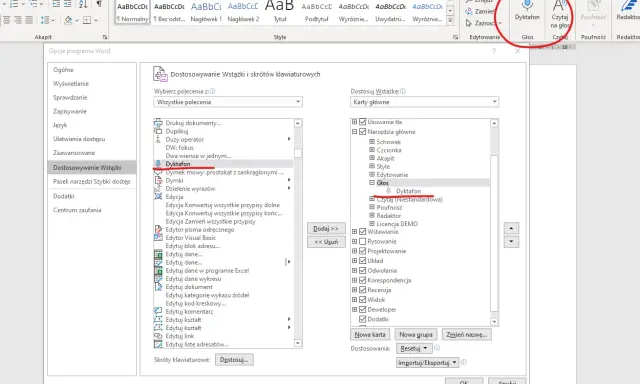Expand the Schowek group in the tree
This screenshot has height=384, width=640.
pos(372,142)
